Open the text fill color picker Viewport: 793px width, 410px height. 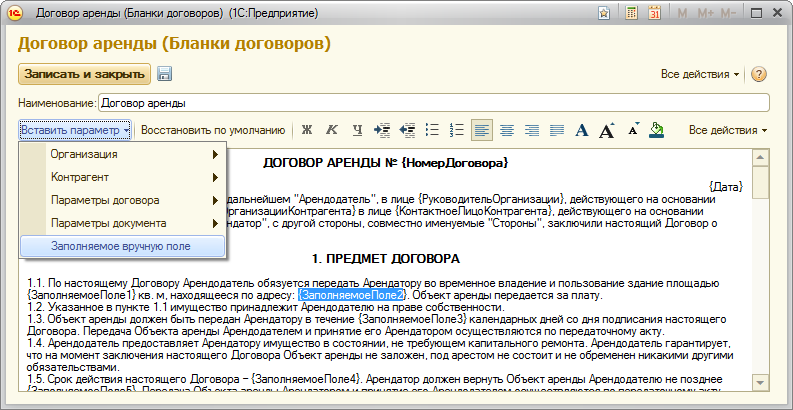657,130
